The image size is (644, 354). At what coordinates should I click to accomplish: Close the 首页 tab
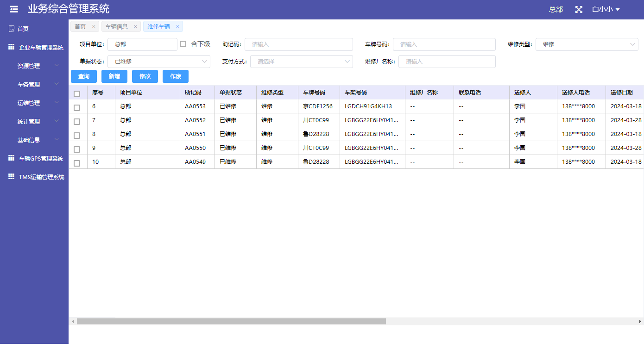pyautogui.click(x=94, y=27)
